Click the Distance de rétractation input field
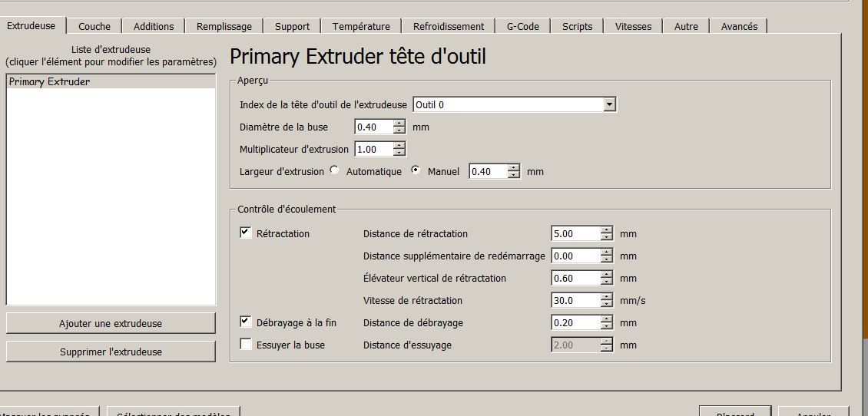 [576, 233]
